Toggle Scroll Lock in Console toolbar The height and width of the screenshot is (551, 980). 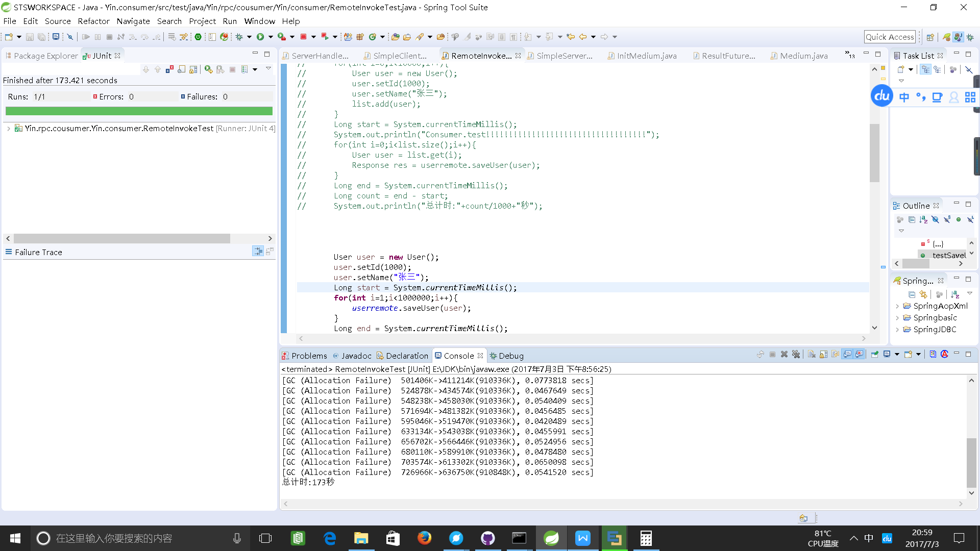point(823,355)
